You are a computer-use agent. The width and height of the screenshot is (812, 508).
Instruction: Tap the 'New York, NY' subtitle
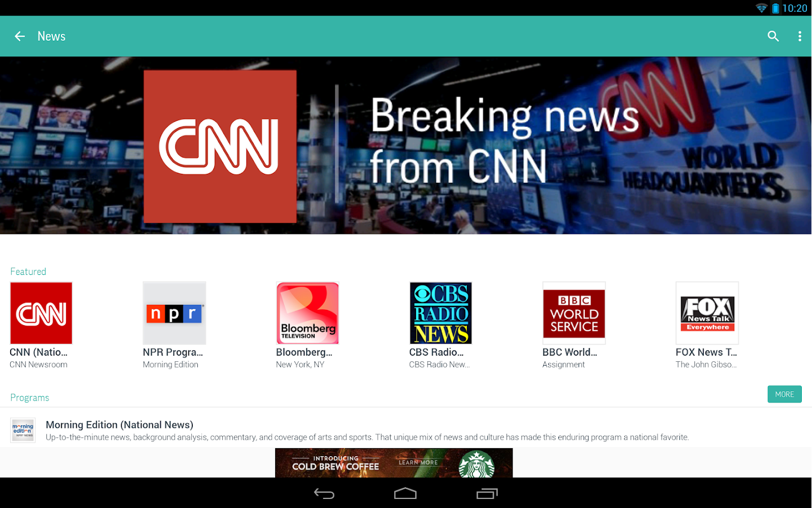[x=300, y=365]
